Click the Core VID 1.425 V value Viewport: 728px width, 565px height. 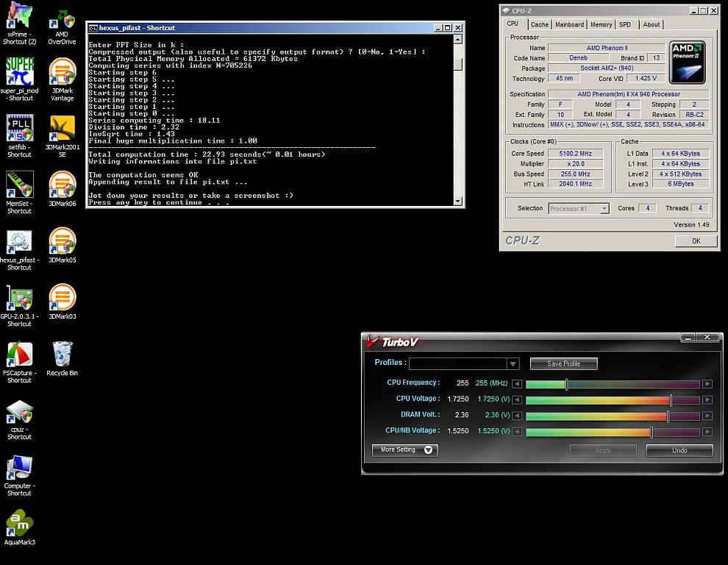(646, 78)
